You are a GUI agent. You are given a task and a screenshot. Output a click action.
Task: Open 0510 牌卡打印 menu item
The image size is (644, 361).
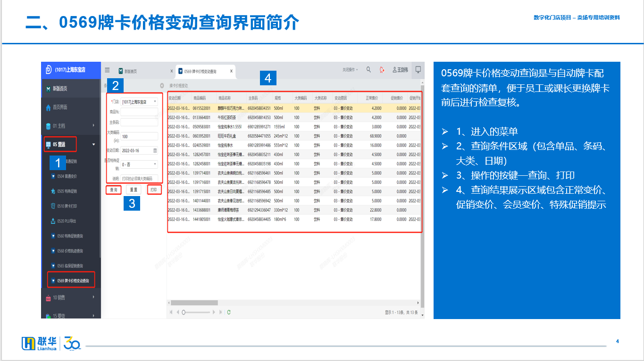coord(63,206)
